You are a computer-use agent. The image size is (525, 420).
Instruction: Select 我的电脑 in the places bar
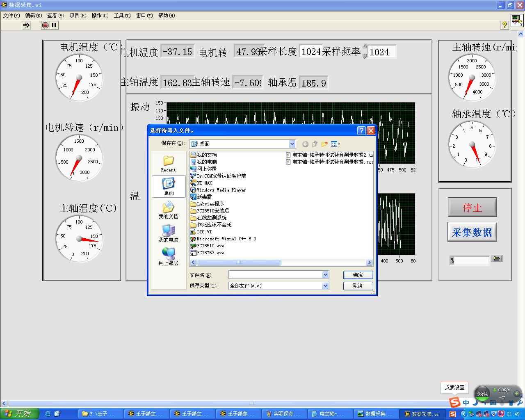(x=169, y=233)
